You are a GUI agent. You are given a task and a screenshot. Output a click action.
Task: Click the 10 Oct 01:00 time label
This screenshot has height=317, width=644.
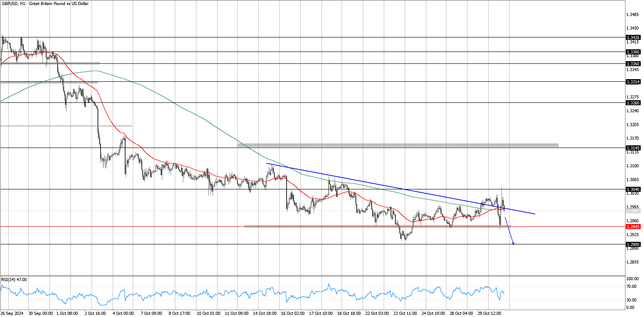click(x=209, y=313)
